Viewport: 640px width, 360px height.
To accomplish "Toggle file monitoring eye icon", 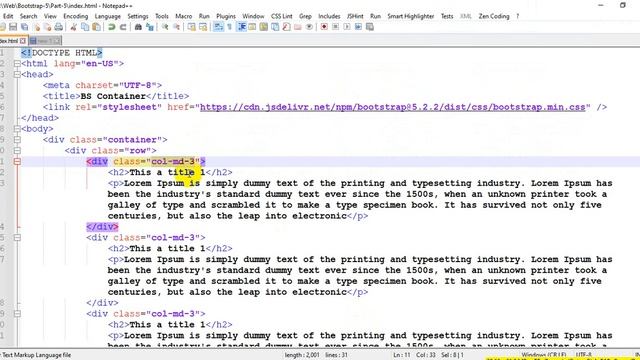I will point(309,27).
